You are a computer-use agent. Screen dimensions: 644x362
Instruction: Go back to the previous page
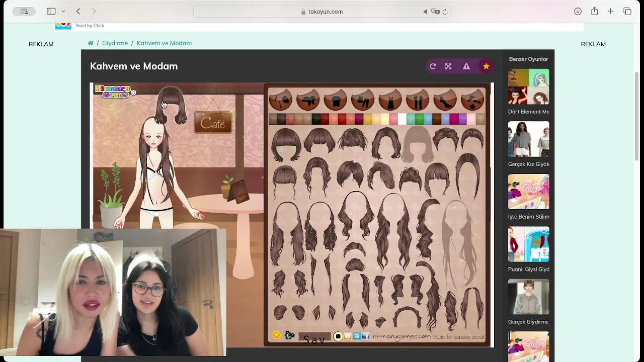pos(78,11)
